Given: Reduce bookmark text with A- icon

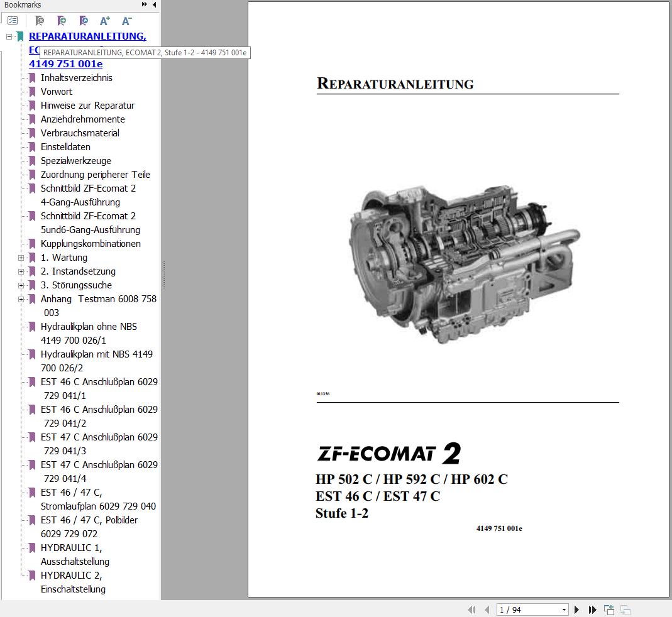Looking at the screenshot, I should [x=126, y=20].
